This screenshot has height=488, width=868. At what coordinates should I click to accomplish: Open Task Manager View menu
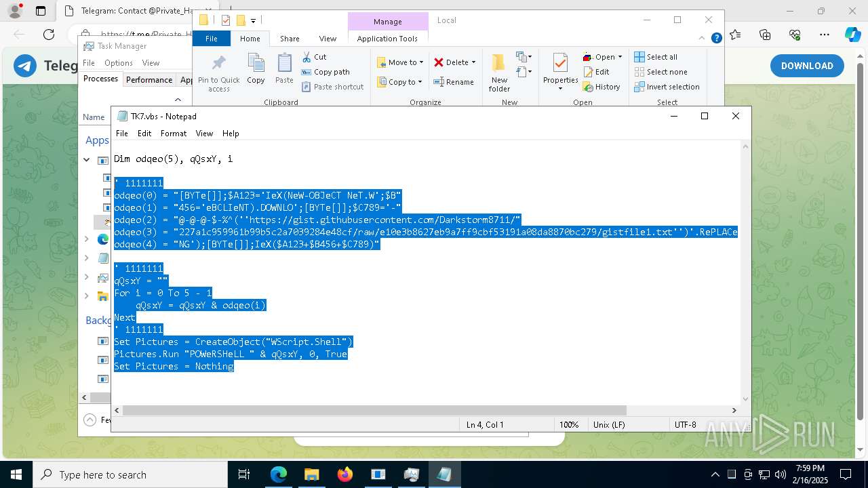[x=151, y=63]
